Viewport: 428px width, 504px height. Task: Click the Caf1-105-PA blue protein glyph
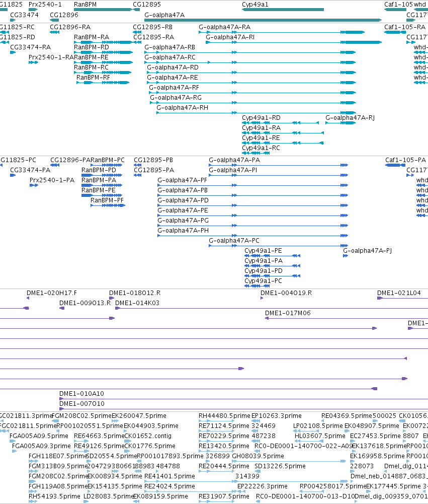point(395,165)
